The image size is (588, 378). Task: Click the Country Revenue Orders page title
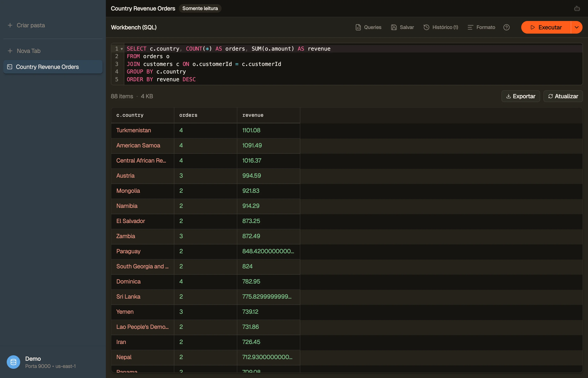coord(143,9)
